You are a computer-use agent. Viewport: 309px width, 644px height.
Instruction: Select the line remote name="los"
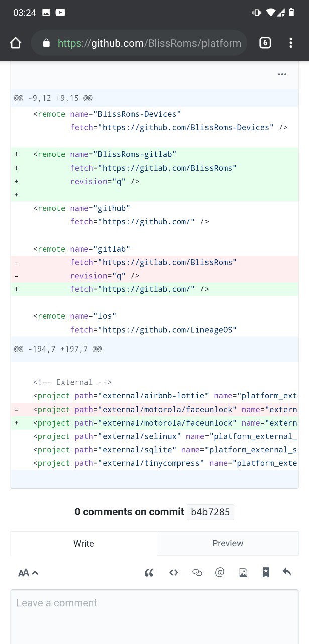155,316
